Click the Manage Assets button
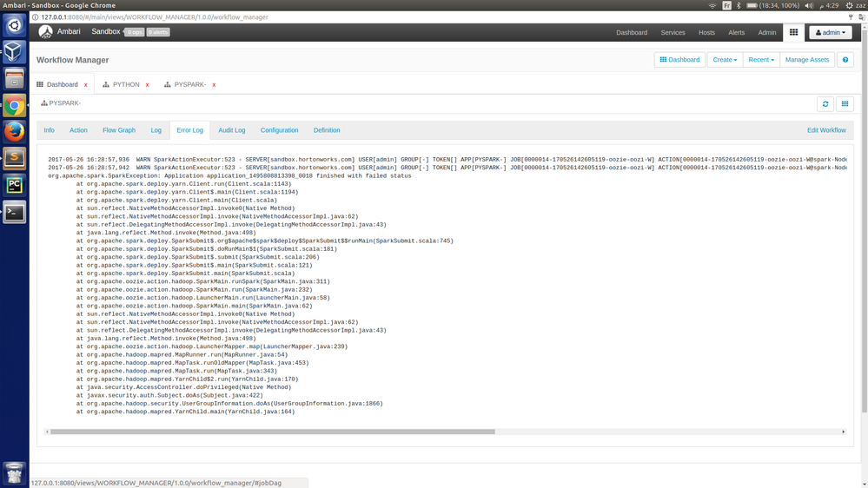The height and width of the screenshot is (488, 868). click(x=807, y=60)
